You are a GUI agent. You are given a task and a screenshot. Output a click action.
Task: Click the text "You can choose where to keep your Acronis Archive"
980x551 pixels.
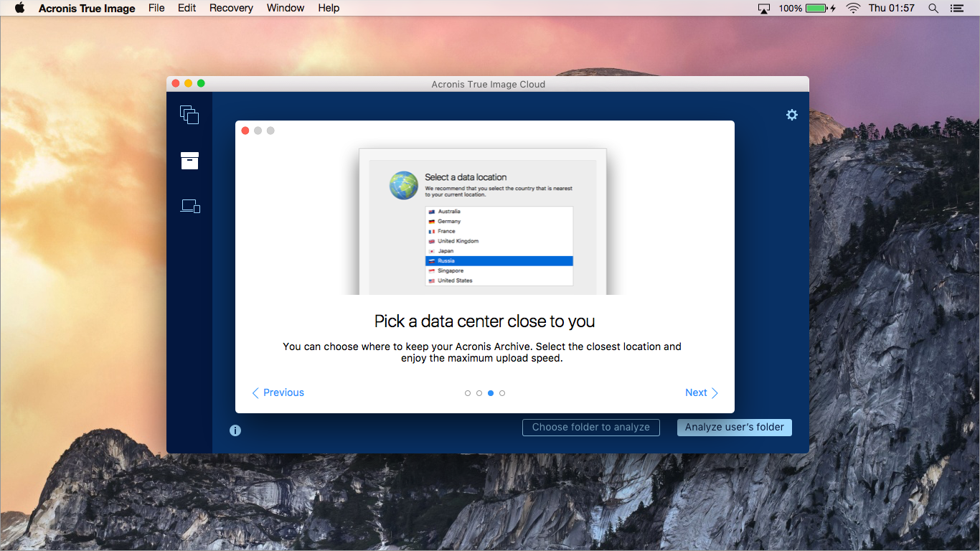point(407,347)
